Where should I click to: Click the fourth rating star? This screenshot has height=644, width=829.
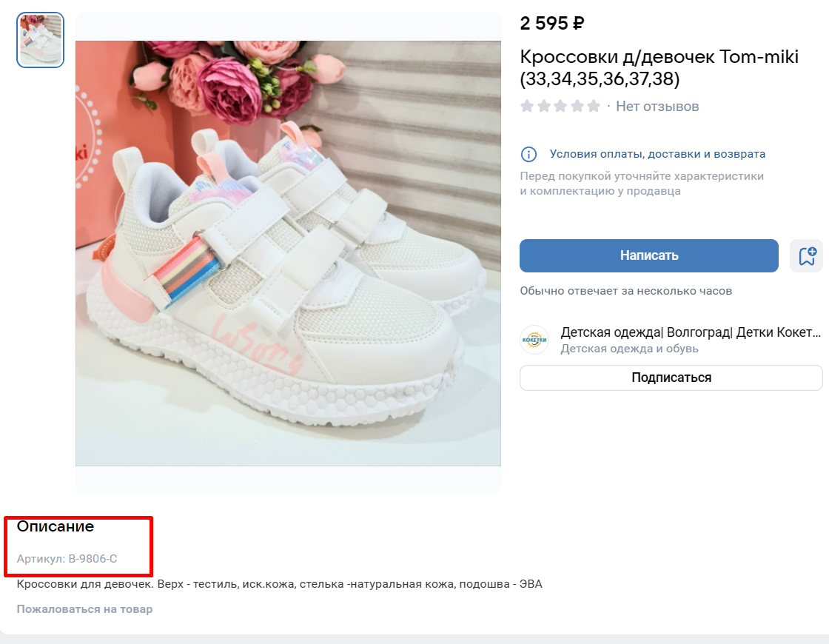tap(577, 107)
